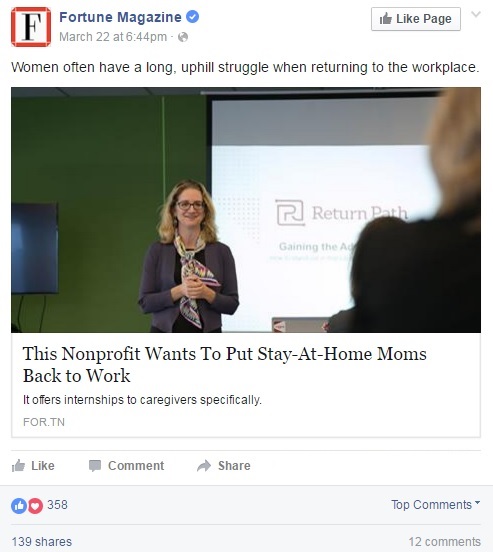The image size is (493, 552).
Task: Open the March 22 at 6:44pm timestamp
Action: [113, 37]
